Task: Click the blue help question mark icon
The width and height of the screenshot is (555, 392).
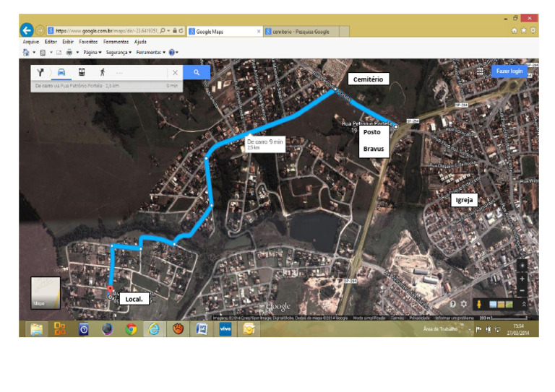Action: 172,52
